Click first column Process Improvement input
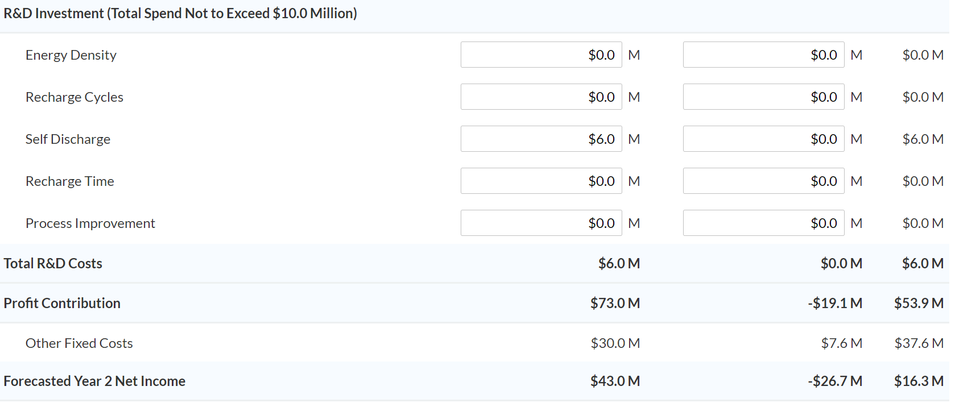Viewport: 980px width, 411px height. (541, 223)
